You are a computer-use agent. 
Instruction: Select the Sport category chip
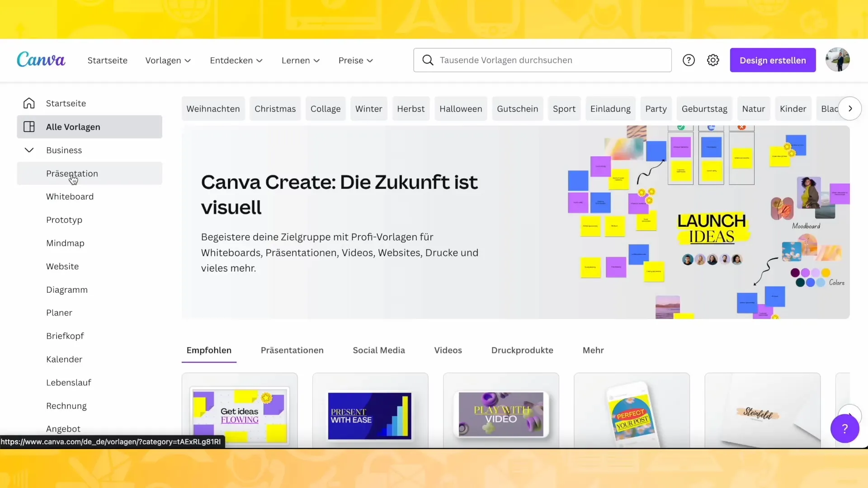[564, 108]
